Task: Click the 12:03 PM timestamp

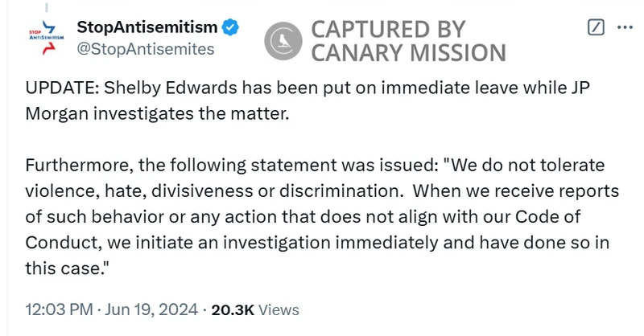Action: pos(59,309)
